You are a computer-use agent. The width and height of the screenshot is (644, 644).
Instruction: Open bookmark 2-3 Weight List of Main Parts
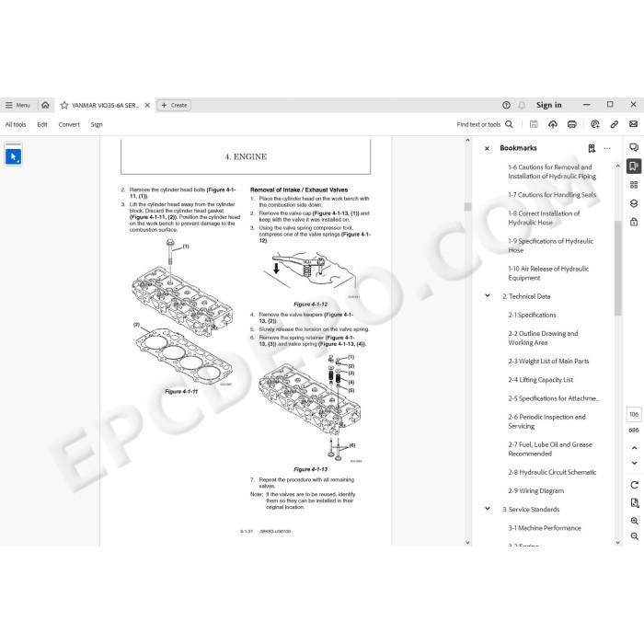point(548,362)
